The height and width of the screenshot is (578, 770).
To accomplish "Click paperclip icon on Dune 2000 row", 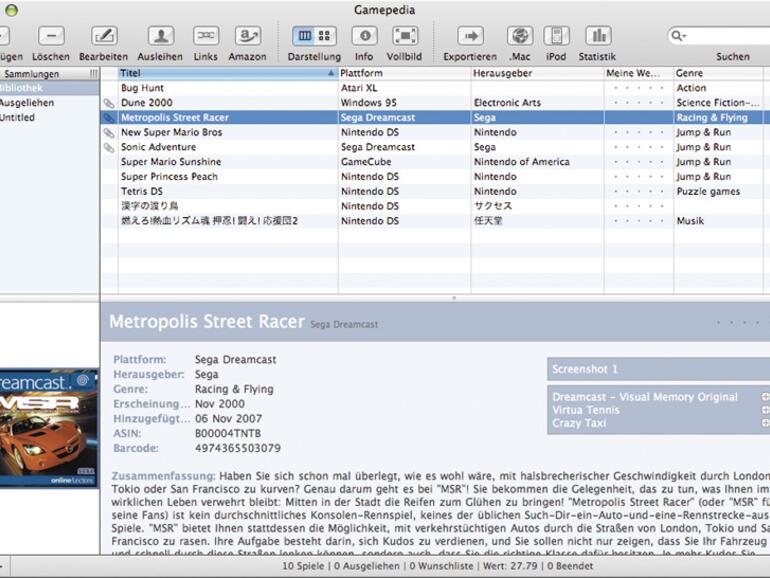I will (109, 103).
